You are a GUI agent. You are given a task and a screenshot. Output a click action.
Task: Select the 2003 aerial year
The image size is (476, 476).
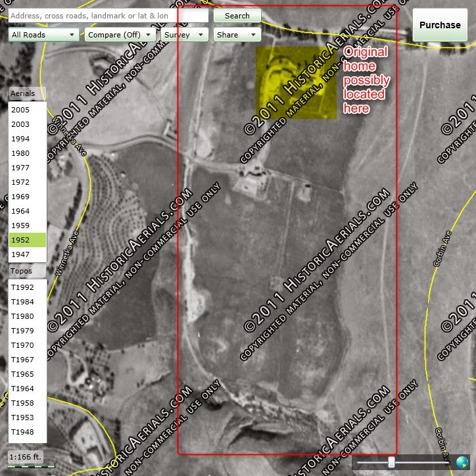click(x=28, y=124)
